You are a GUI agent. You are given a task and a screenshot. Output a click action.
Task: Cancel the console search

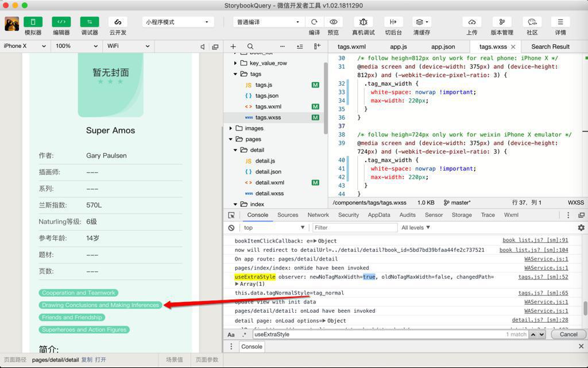[x=568, y=334]
